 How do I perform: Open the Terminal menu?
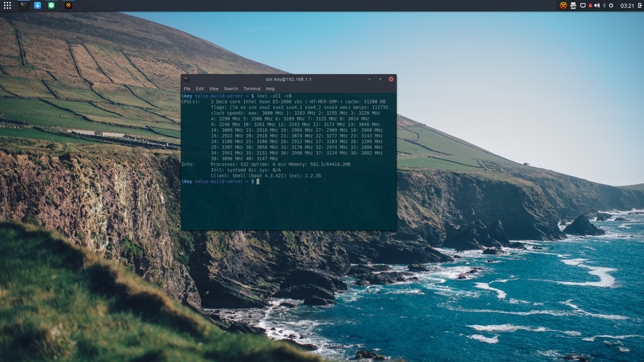(x=252, y=89)
